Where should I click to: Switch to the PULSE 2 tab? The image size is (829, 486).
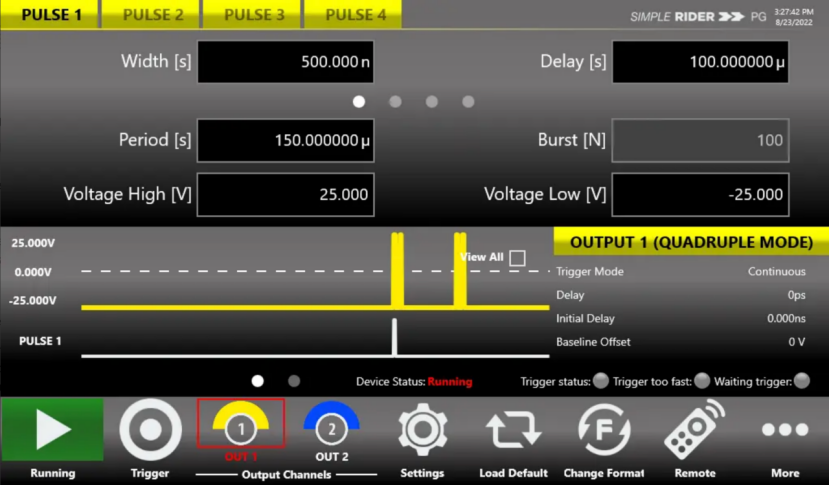pyautogui.click(x=153, y=15)
